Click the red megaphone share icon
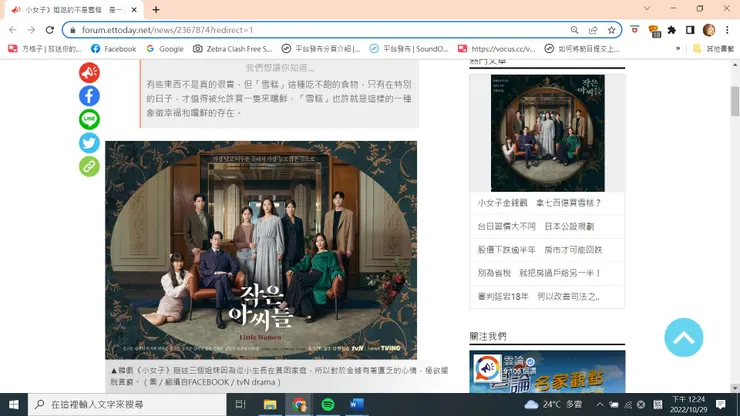Screen dimensions: 740x416 point(89,73)
